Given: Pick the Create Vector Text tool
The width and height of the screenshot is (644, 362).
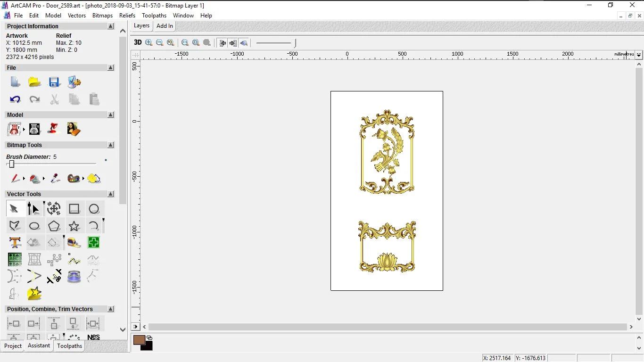Looking at the screenshot, I should tap(15, 243).
